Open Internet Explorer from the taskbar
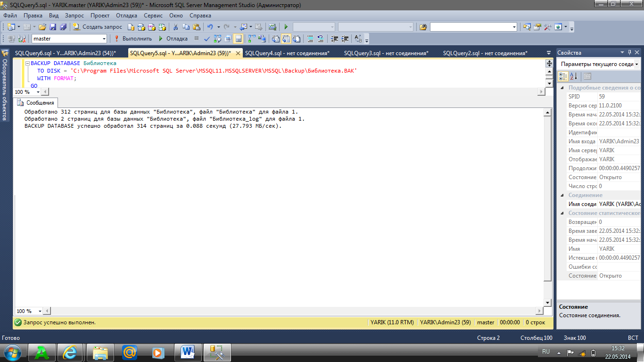Image resolution: width=644 pixels, height=362 pixels. (69, 352)
